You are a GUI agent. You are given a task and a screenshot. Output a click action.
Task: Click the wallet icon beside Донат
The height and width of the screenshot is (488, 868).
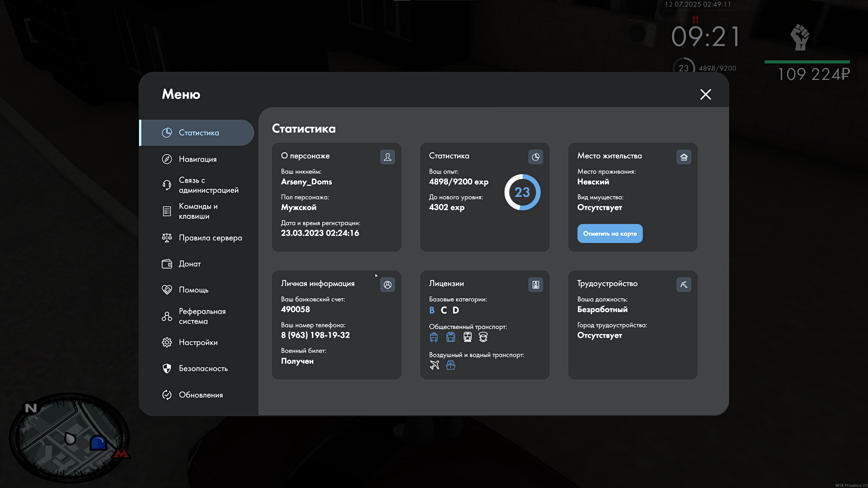click(x=167, y=264)
